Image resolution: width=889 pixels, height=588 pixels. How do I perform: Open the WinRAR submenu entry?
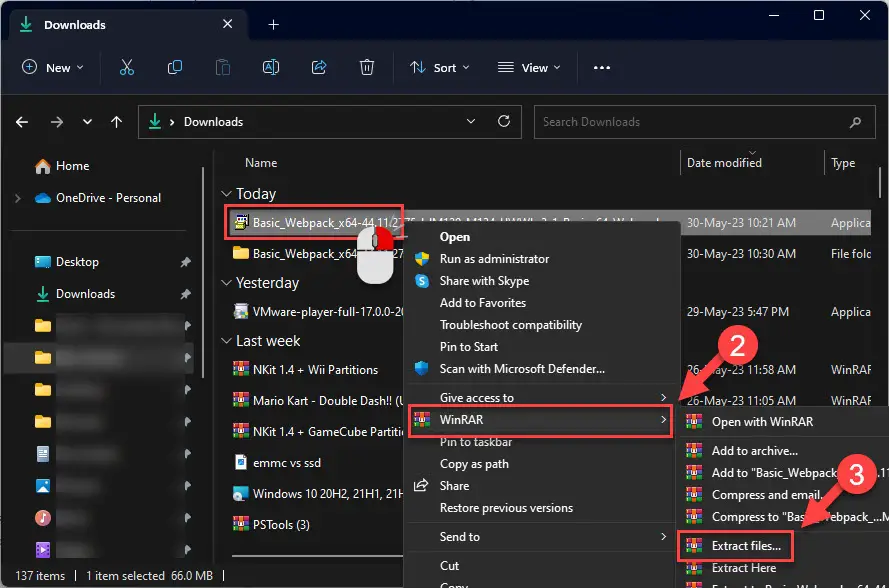pos(540,420)
